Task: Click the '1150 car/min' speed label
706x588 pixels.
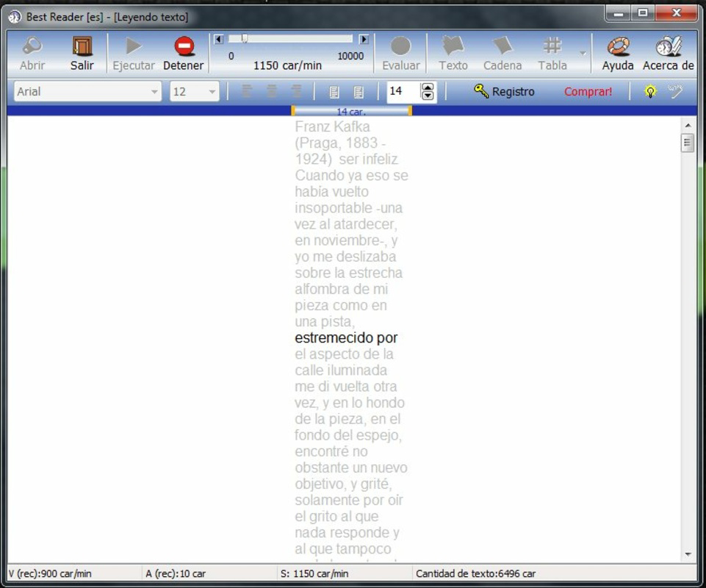Action: 287,66
